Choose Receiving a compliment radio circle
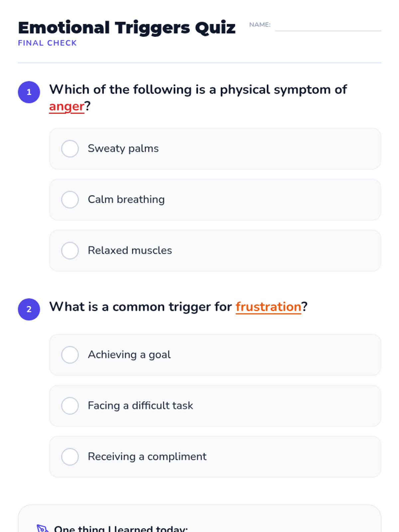Image resolution: width=399 pixels, height=532 pixels. click(70, 457)
